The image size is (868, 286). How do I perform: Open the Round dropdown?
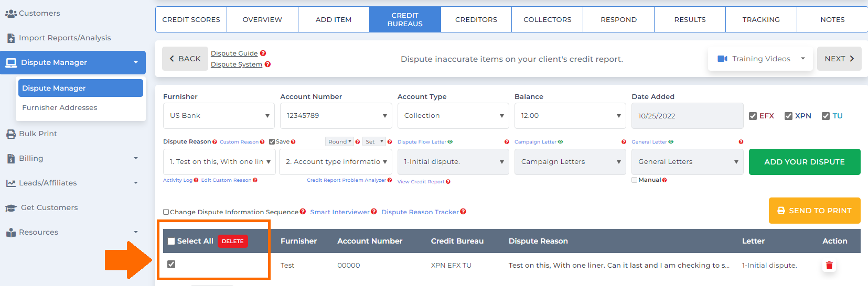coord(339,142)
